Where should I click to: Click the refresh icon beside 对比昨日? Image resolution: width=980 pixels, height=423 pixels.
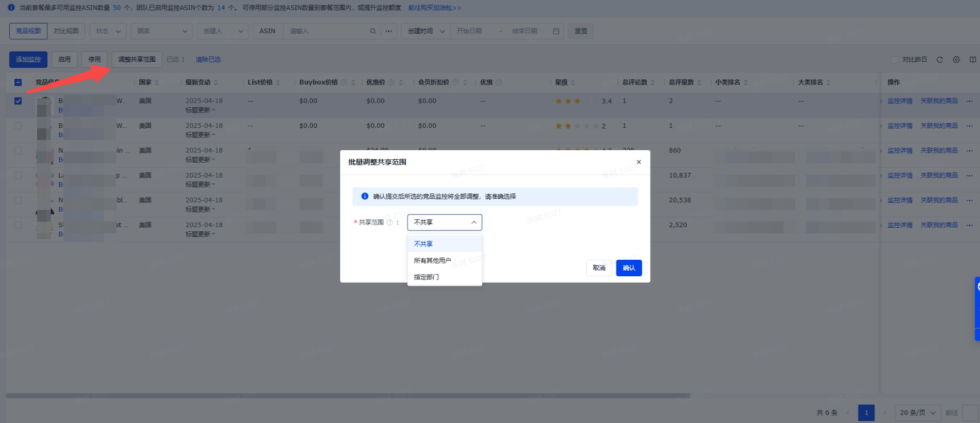(939, 59)
